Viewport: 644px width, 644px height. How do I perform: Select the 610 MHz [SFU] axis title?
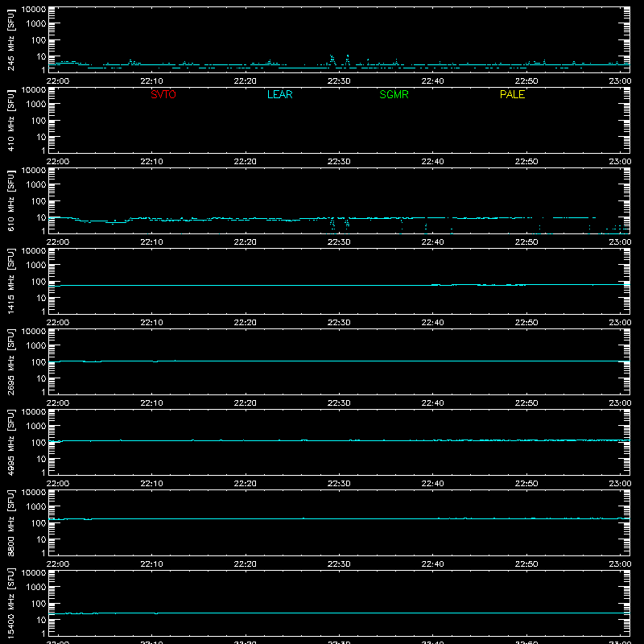(x=10, y=200)
